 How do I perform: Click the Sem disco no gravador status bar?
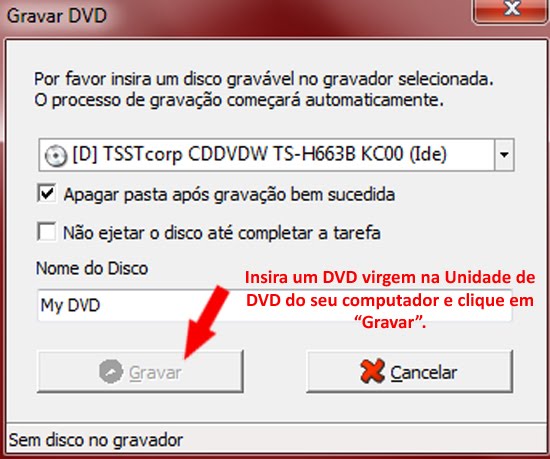point(275,440)
